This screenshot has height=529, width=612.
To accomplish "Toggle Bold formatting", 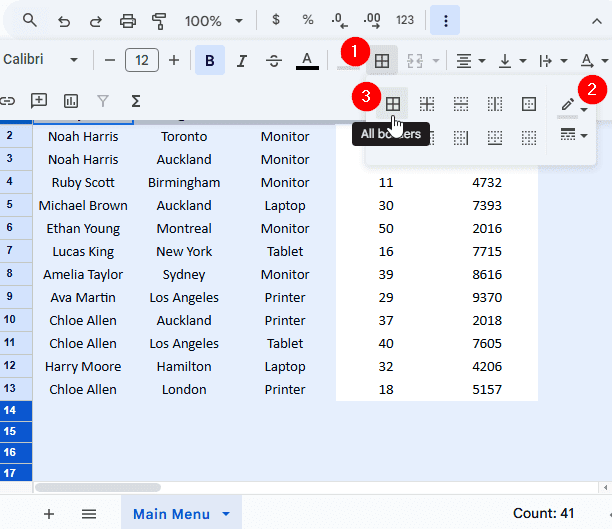I will [x=210, y=60].
